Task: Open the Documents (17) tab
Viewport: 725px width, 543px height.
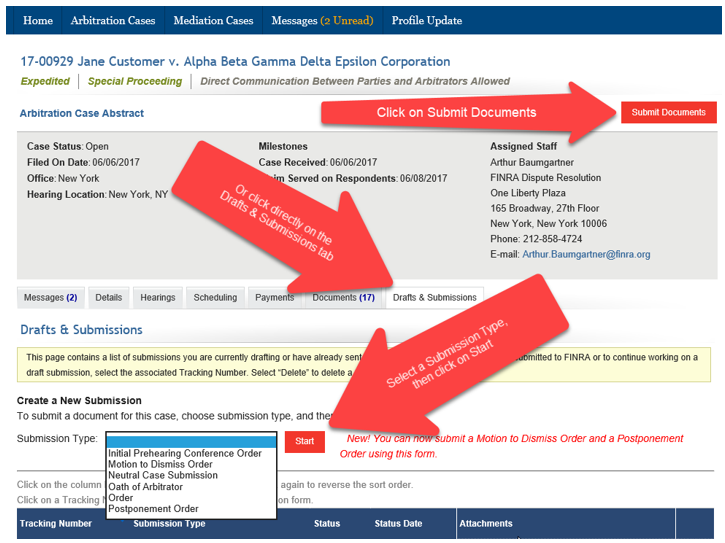Action: tap(343, 297)
